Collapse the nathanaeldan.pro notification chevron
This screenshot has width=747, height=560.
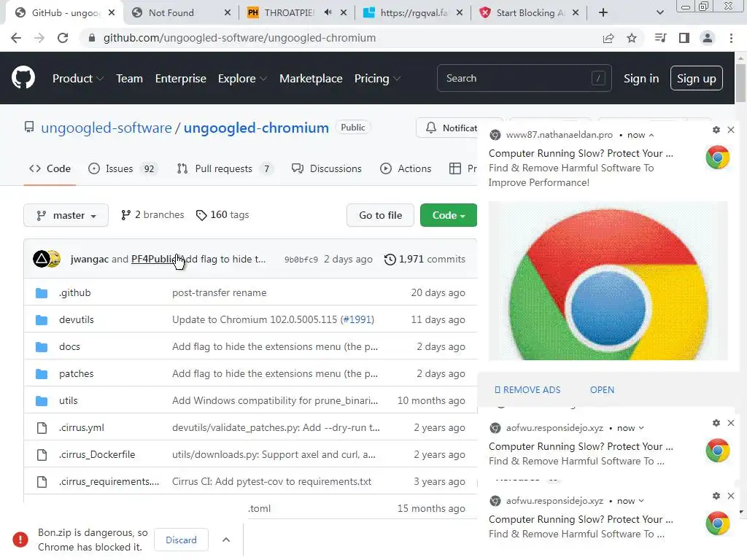point(651,135)
